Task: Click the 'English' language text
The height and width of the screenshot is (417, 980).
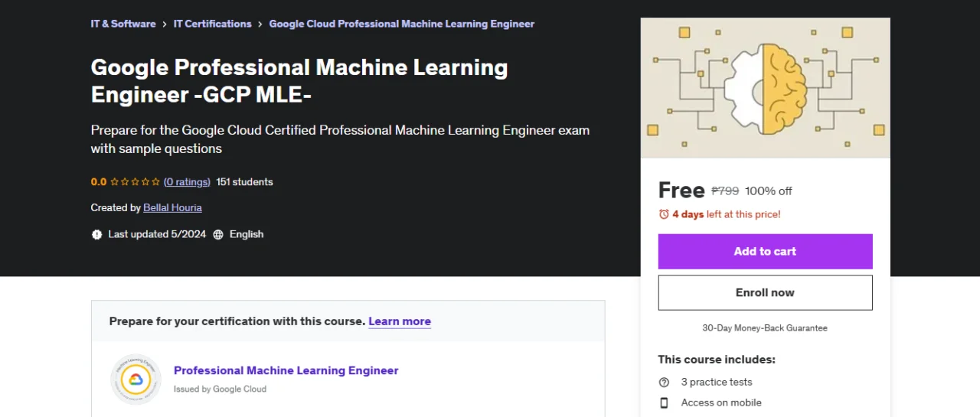Action: pos(247,234)
